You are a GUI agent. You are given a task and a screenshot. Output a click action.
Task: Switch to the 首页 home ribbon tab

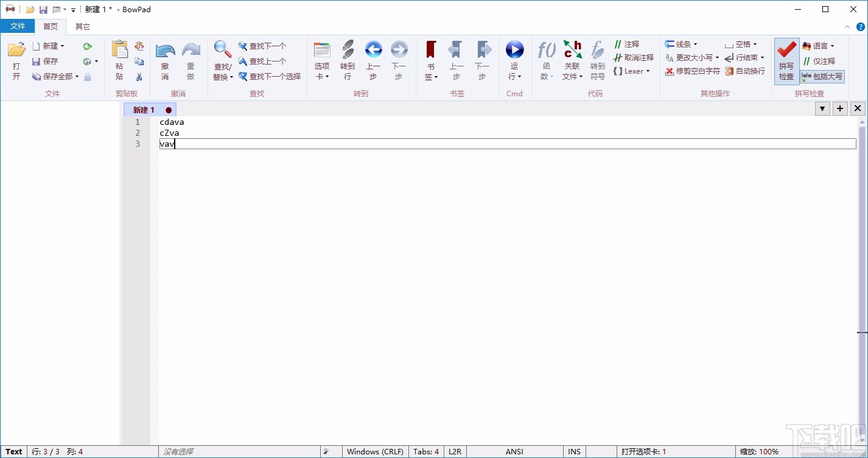51,26
